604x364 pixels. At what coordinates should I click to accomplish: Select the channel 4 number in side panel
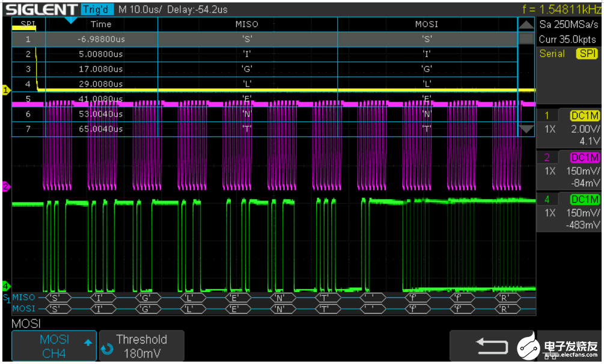(547, 199)
